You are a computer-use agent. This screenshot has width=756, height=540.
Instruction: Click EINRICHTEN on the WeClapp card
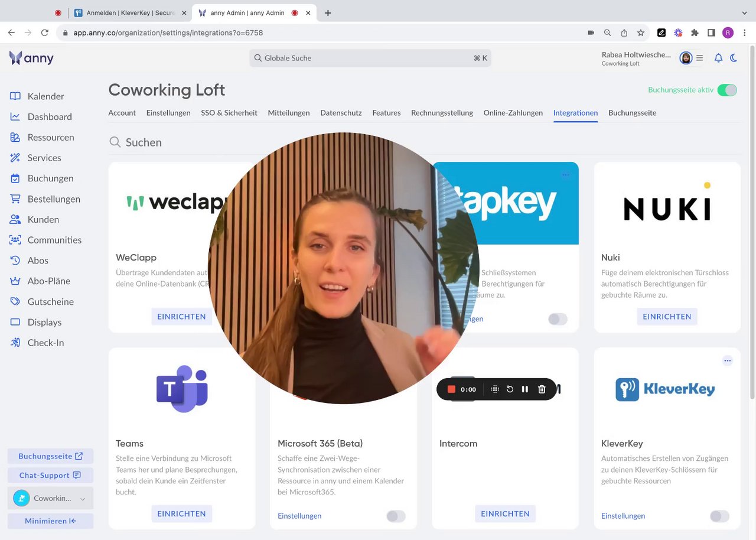181,317
